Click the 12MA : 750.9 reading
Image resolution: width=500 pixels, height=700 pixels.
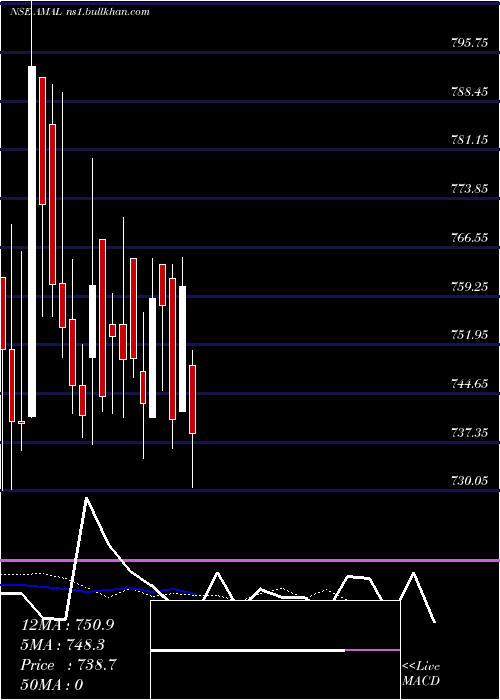coord(67,625)
